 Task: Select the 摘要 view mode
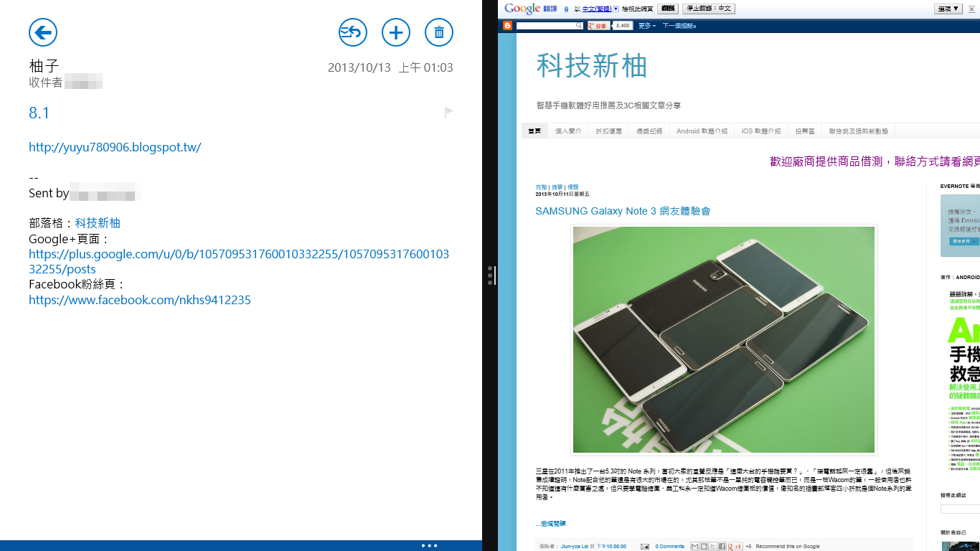(557, 187)
